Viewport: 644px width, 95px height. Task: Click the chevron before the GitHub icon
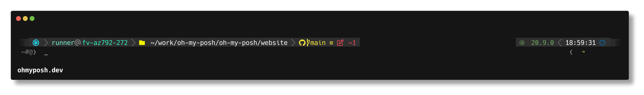(294, 43)
